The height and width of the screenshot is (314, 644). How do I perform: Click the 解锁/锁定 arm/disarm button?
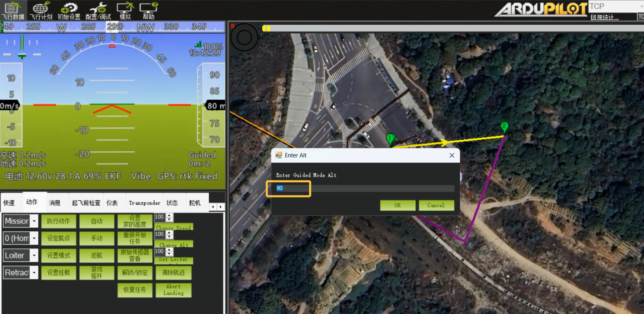point(135,273)
